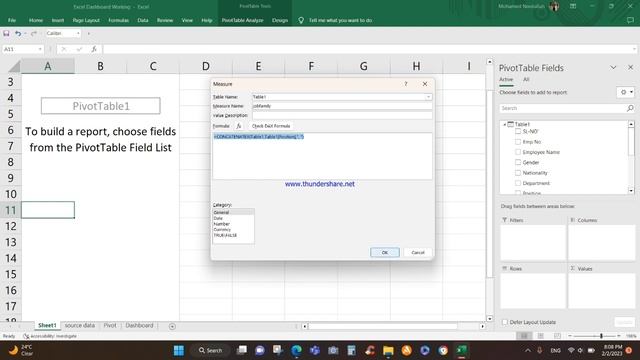Check the SL-NO field checkbox
Viewport: 640px width, 360px height.
[x=518, y=131]
